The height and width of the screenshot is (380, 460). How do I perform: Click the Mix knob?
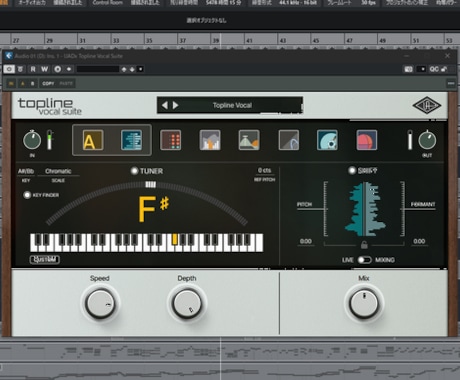pos(364,304)
